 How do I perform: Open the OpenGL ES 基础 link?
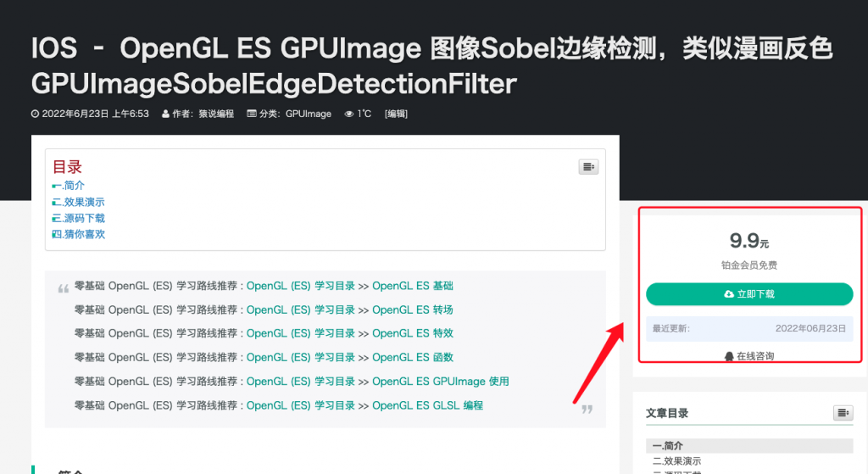pyautogui.click(x=413, y=286)
